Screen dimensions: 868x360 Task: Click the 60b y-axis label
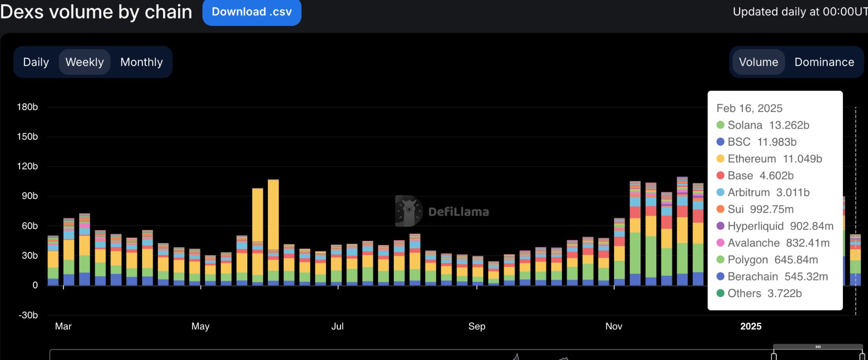(x=30, y=226)
